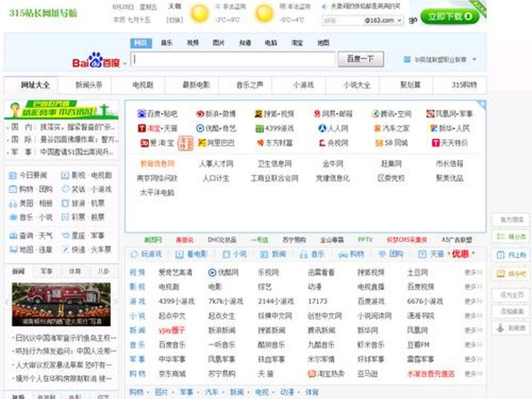Open the 网址大全 navigation tab
532x399 pixels.
(31, 85)
